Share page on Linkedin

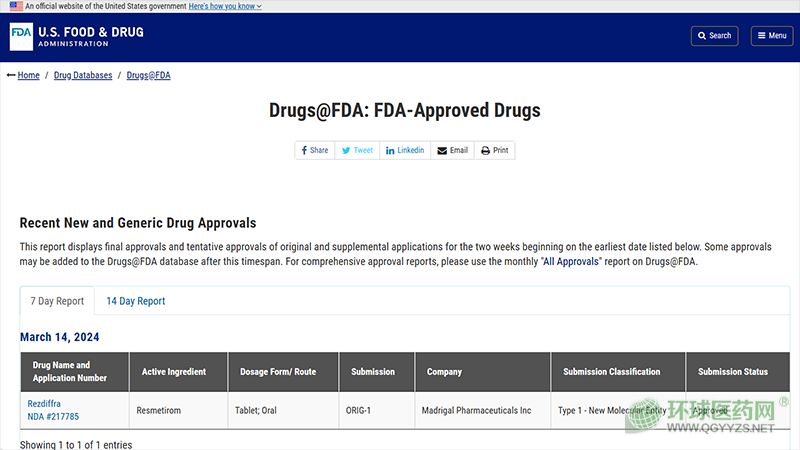405,150
